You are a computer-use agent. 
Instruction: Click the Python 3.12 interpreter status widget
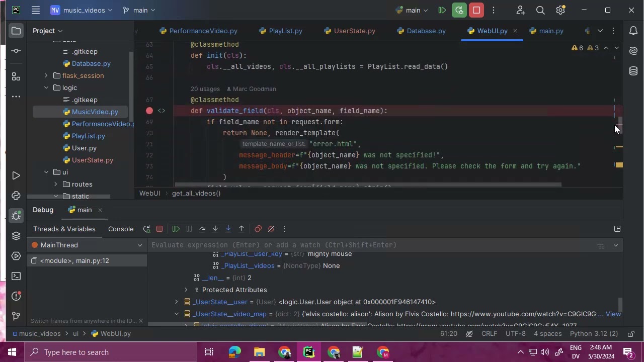594,333
